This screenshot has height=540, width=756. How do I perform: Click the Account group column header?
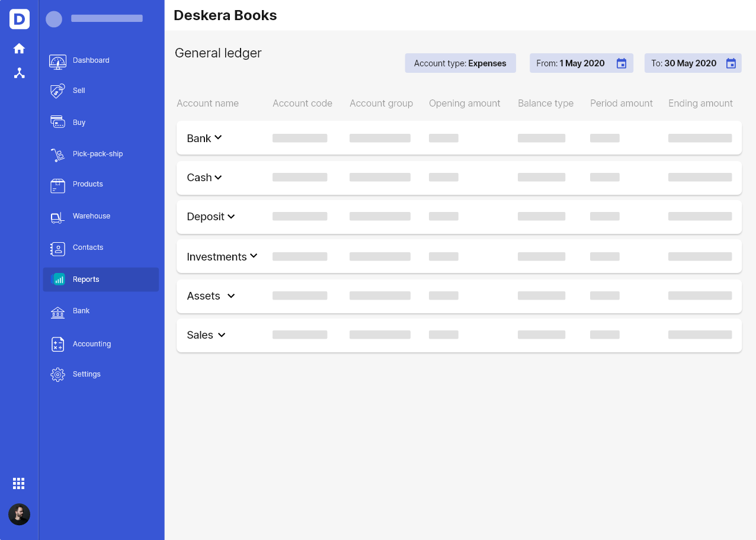pyautogui.click(x=381, y=103)
